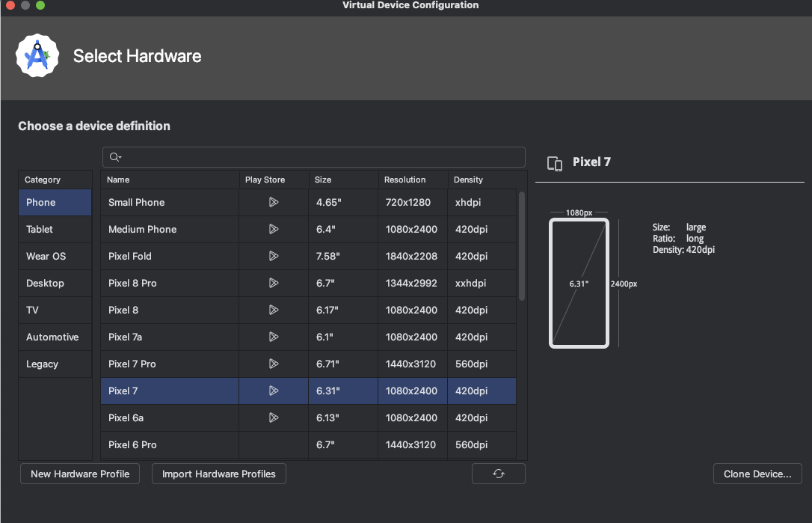Click the 6.31" size cell in table
The height and width of the screenshot is (523, 812).
pyautogui.click(x=343, y=391)
